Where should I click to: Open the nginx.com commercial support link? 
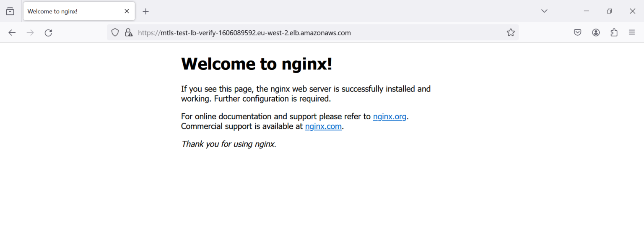pos(323,126)
